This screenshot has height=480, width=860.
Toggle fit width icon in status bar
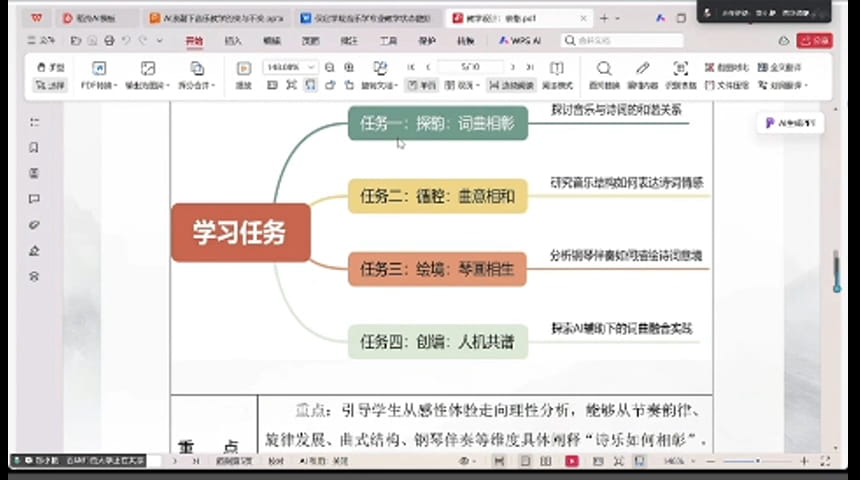(640, 461)
